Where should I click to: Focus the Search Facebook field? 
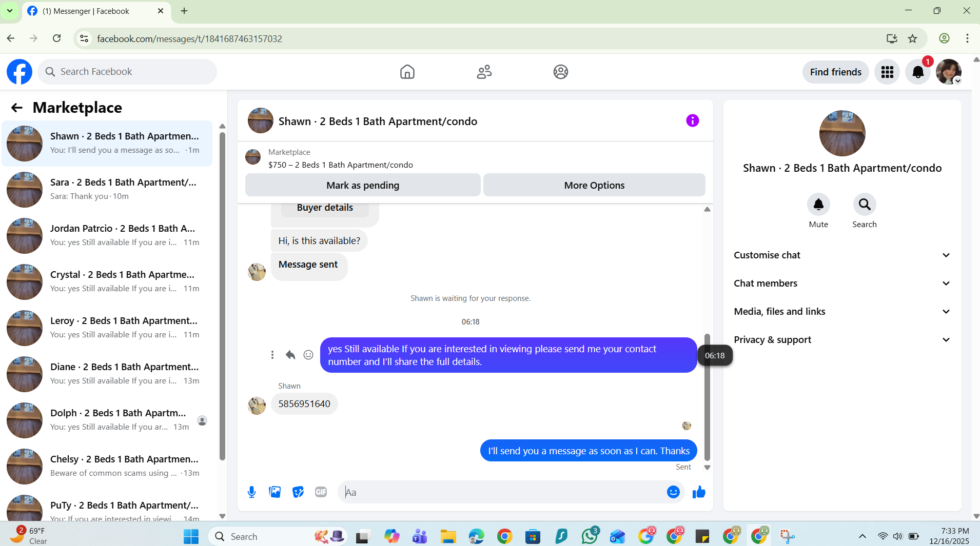pyautogui.click(x=127, y=72)
